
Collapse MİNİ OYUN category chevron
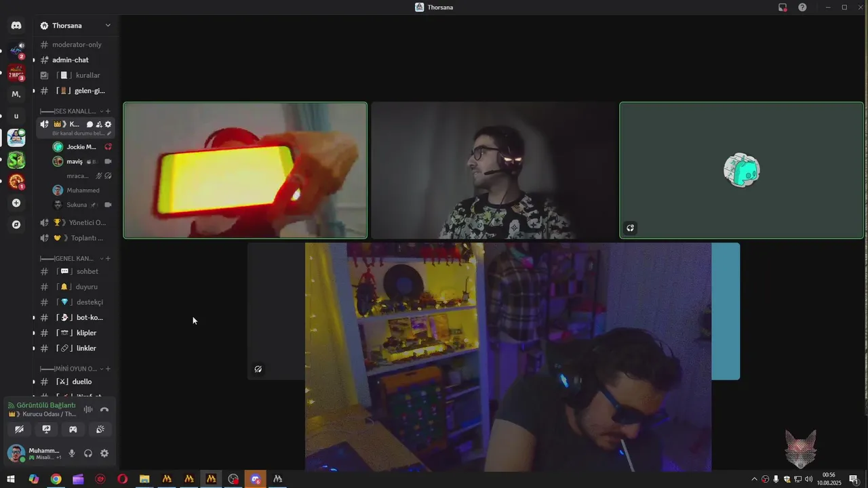pyautogui.click(x=102, y=369)
